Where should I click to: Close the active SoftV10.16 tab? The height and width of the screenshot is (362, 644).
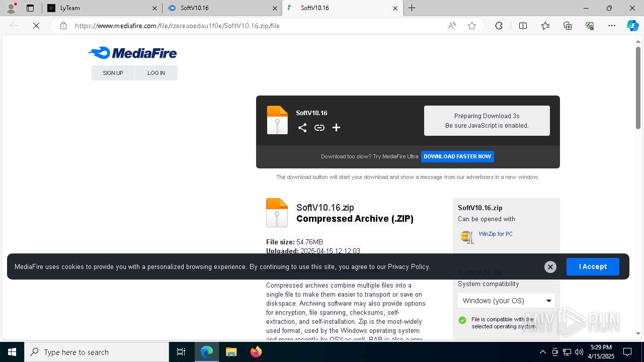395,8
